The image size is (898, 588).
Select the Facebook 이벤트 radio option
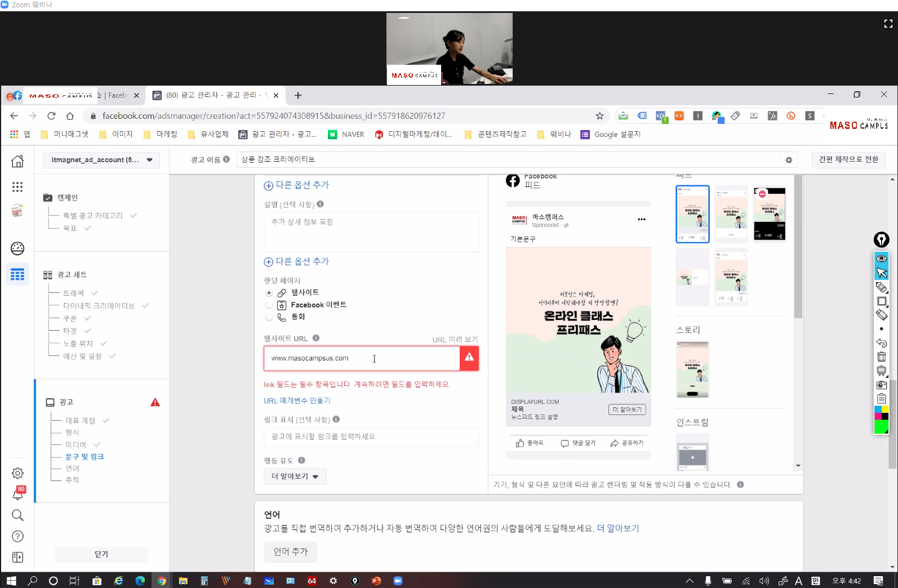[269, 305]
